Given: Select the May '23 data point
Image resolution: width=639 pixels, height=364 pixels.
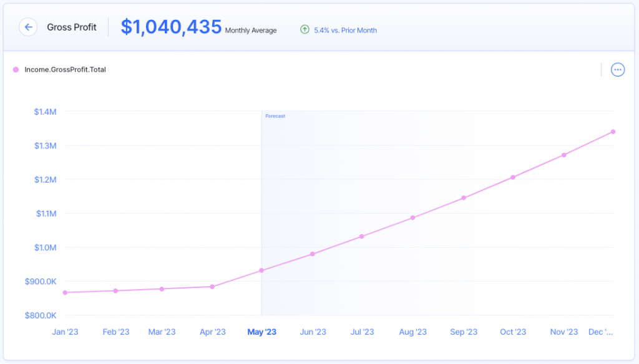Looking at the screenshot, I should tap(261, 271).
